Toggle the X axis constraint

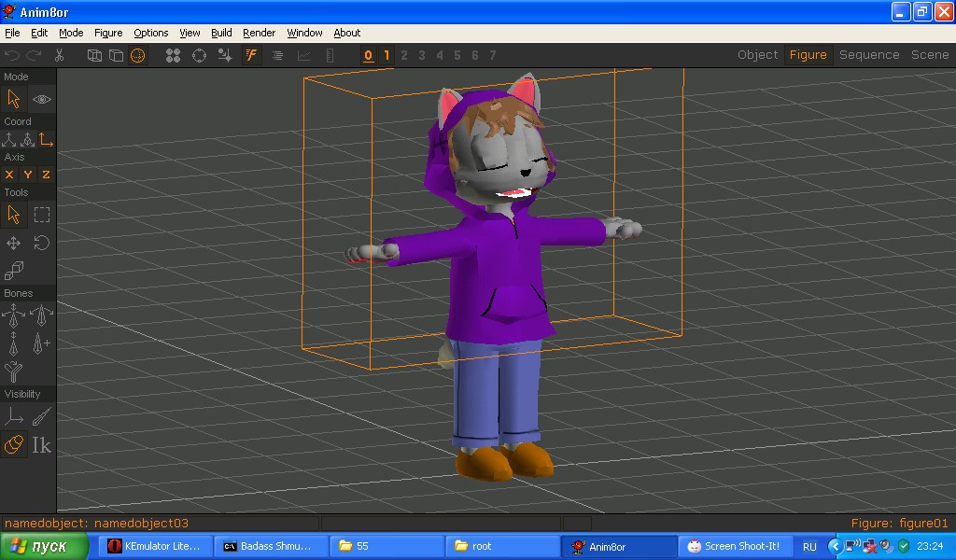[x=9, y=175]
